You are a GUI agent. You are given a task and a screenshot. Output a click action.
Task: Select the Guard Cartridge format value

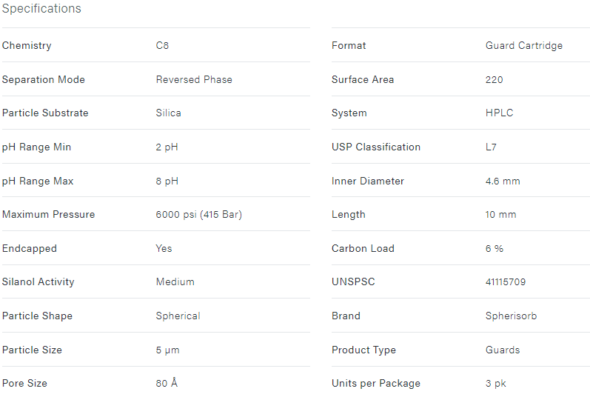click(524, 46)
